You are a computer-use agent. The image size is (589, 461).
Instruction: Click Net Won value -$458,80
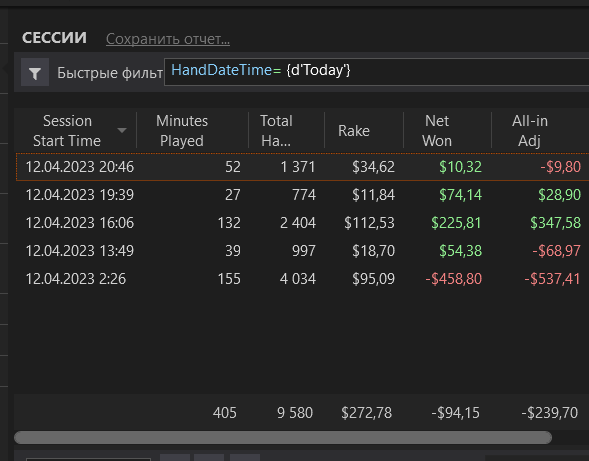453,279
